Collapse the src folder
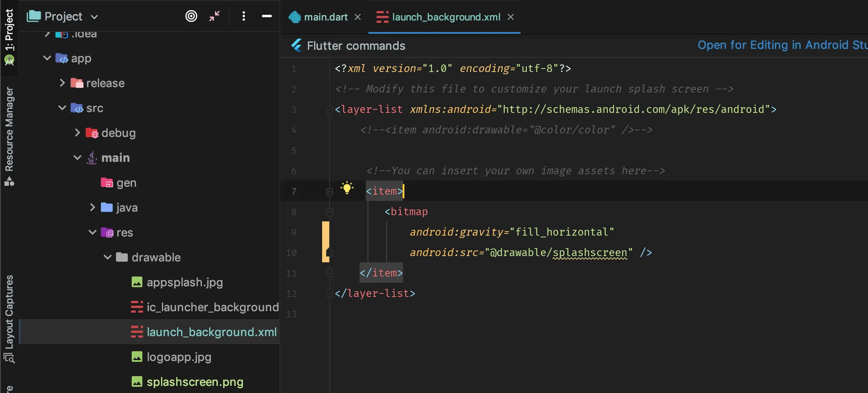Viewport: 868px width, 393px height. (x=62, y=108)
